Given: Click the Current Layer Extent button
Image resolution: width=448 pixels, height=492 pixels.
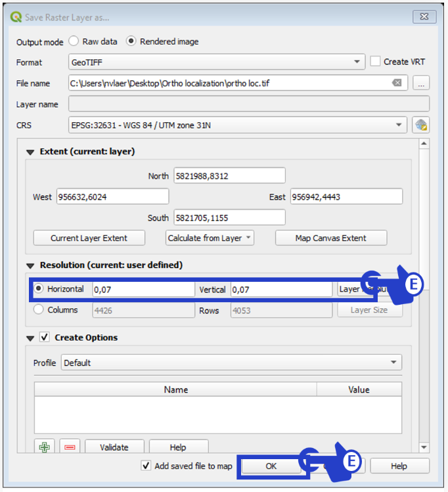Looking at the screenshot, I should [x=89, y=238].
